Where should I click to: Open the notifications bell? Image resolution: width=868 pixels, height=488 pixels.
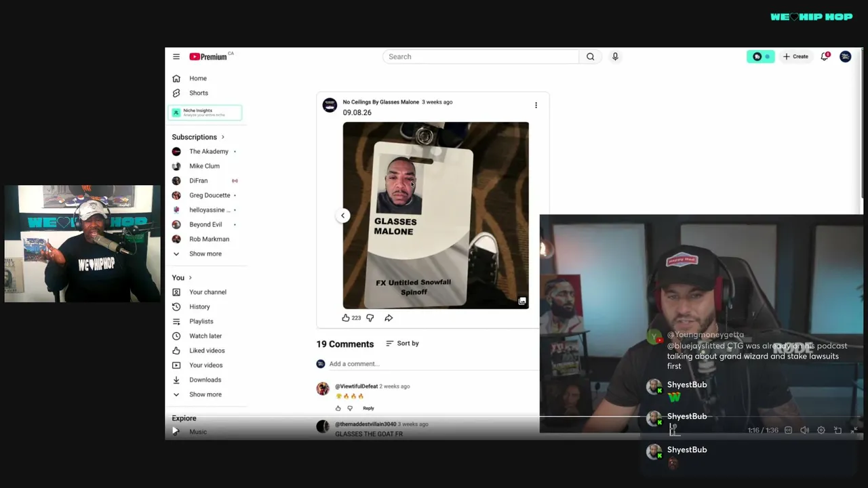(825, 57)
